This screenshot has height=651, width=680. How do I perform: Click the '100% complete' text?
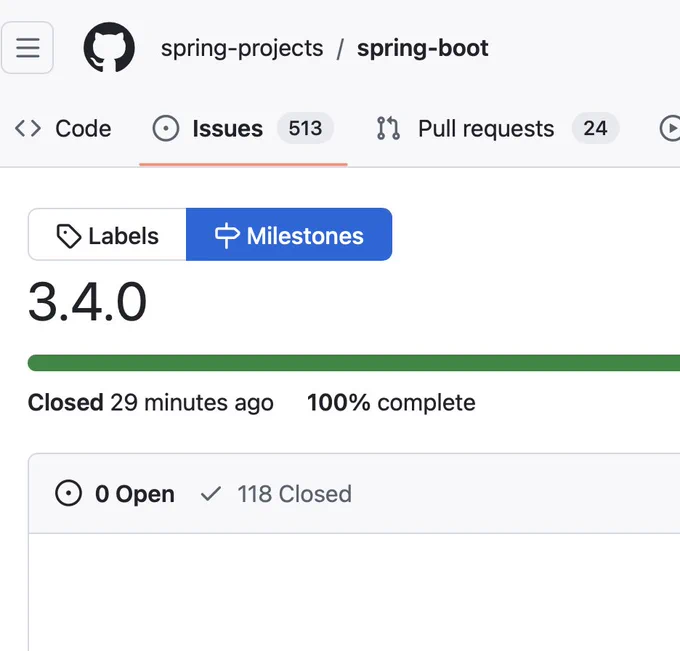tap(391, 402)
